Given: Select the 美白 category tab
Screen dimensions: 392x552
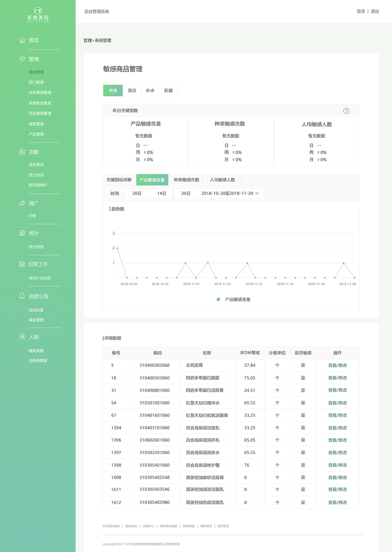Looking at the screenshot, I should [x=132, y=90].
